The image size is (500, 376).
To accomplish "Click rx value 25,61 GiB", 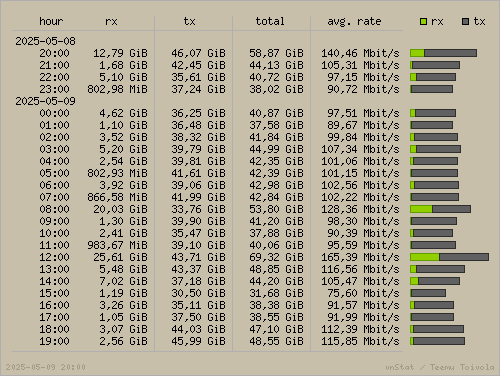I will click(x=120, y=257).
